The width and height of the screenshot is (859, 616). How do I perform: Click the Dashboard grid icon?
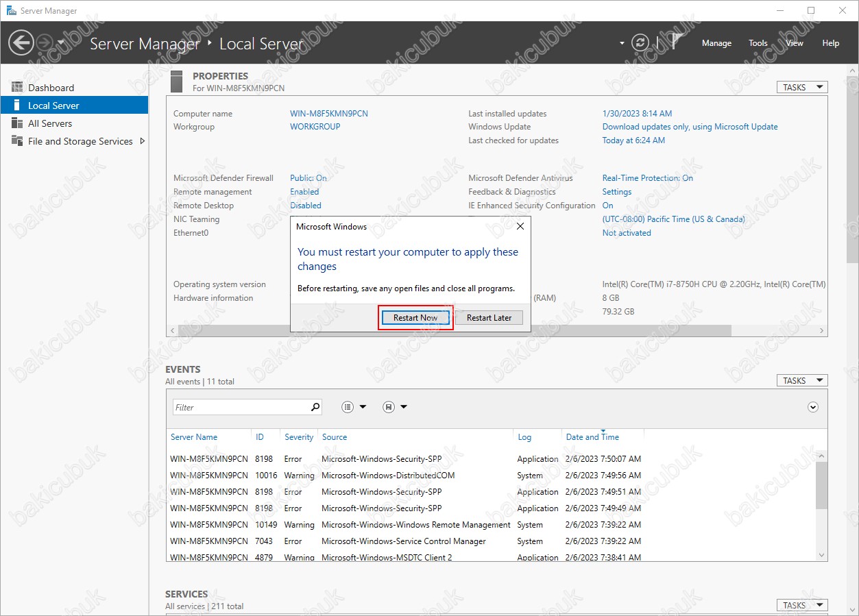(x=17, y=88)
